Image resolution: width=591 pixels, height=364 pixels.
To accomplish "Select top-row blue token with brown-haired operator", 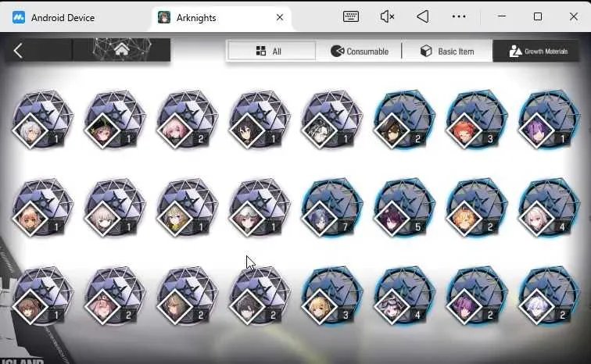I will click(404, 120).
